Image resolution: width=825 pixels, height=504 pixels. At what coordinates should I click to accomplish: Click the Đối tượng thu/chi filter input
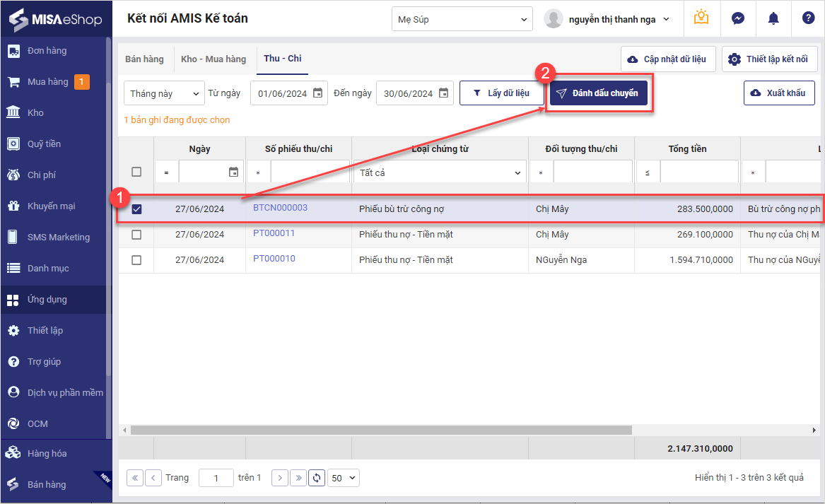(593, 172)
